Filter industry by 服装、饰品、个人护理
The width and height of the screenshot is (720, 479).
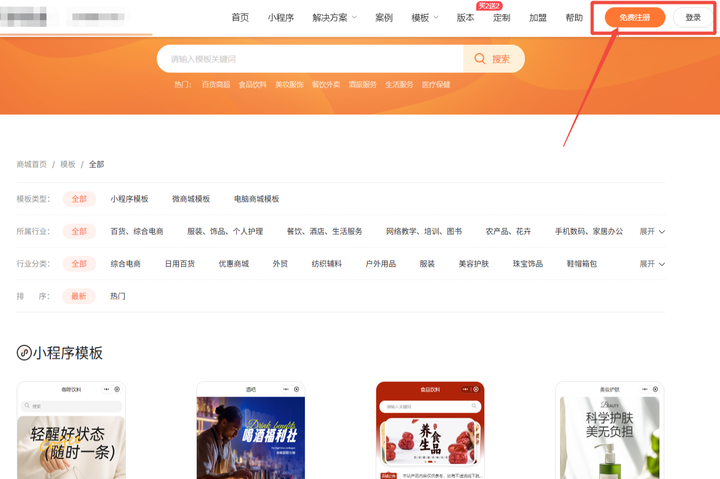(x=225, y=231)
